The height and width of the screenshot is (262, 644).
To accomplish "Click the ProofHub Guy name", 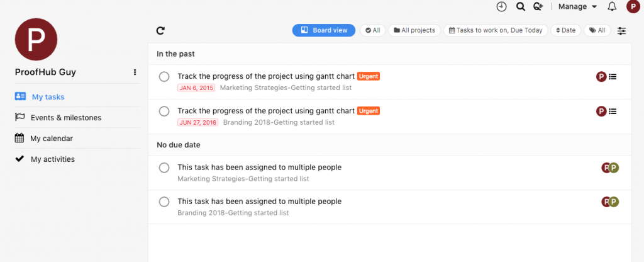I will click(x=45, y=72).
